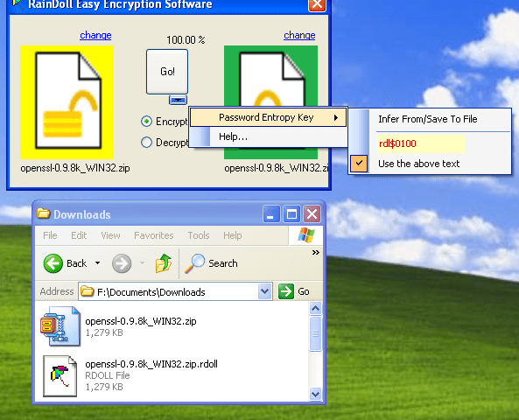Close the RainDoll Easy Encryption window

tap(317, 4)
